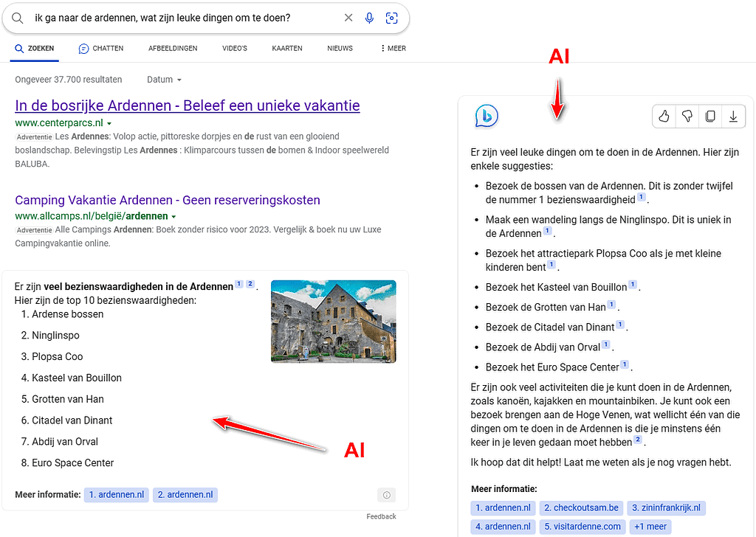Screen dimensions: 756x537
Task: Open the Datum filter dropdown
Action: [165, 80]
